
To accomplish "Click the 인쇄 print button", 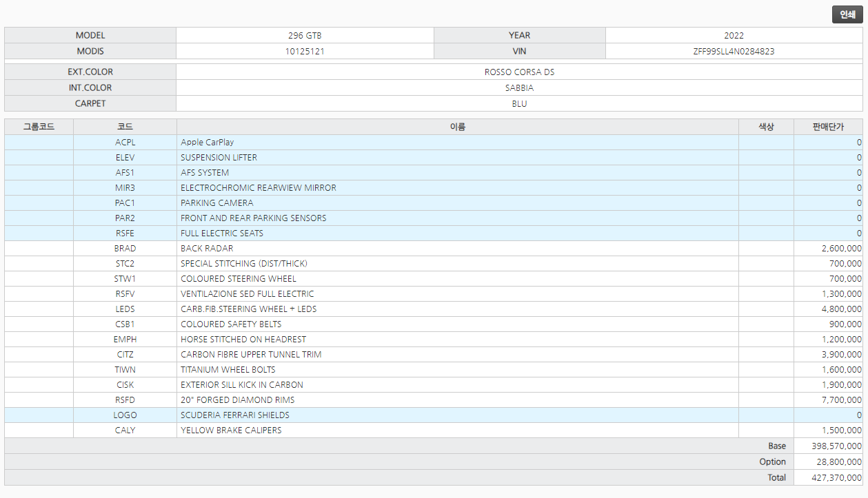I will click(x=847, y=14).
